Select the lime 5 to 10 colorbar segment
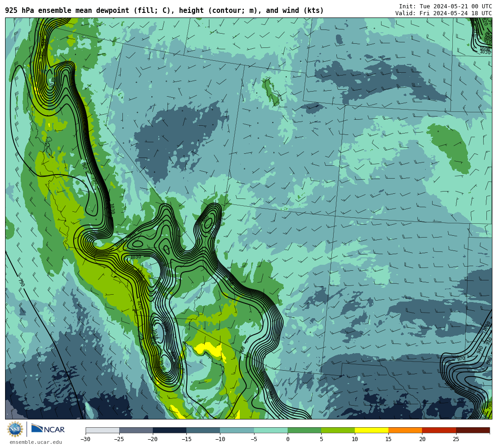This screenshot has width=497, height=448. click(x=338, y=430)
